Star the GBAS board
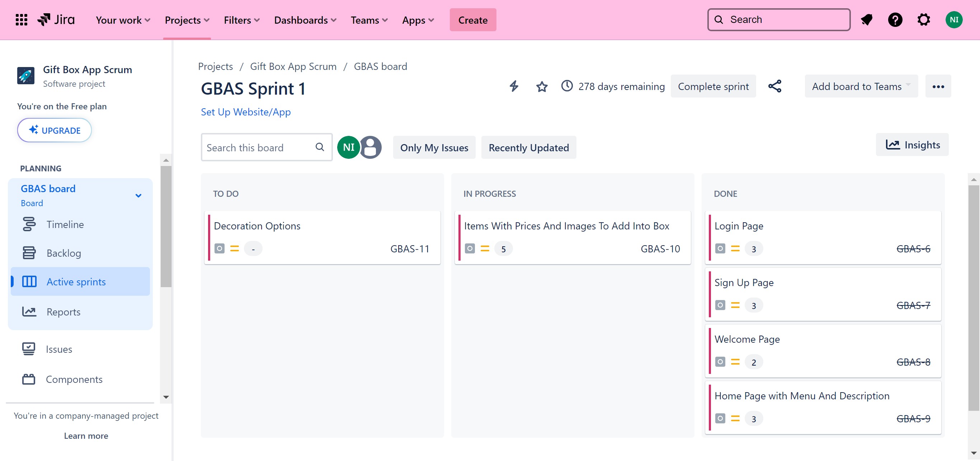 coord(542,87)
